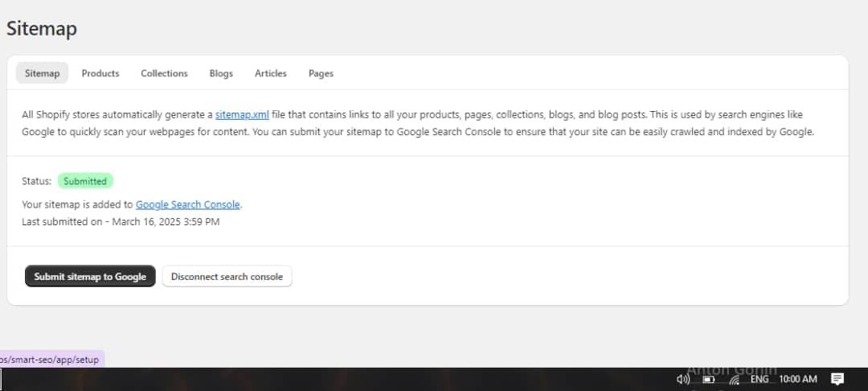Switch to the Products tab
Image resolution: width=868 pixels, height=391 pixels.
tap(100, 73)
